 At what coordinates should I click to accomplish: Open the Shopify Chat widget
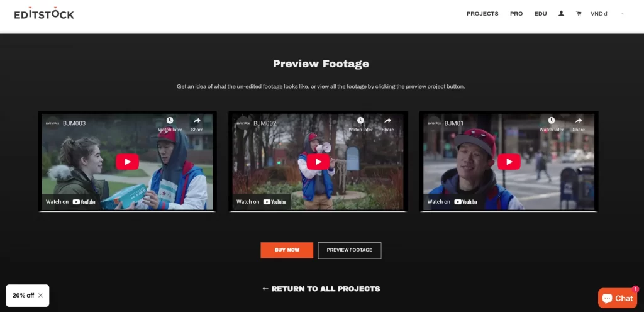click(618, 298)
